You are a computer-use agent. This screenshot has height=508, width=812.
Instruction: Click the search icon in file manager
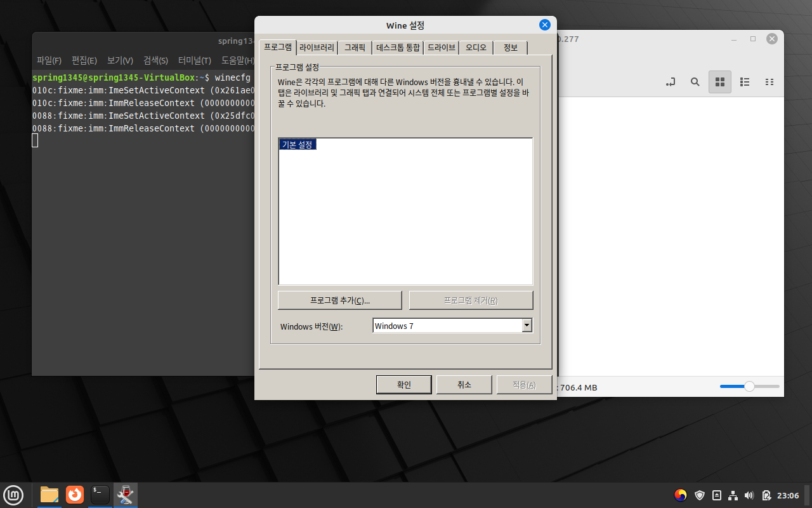695,82
